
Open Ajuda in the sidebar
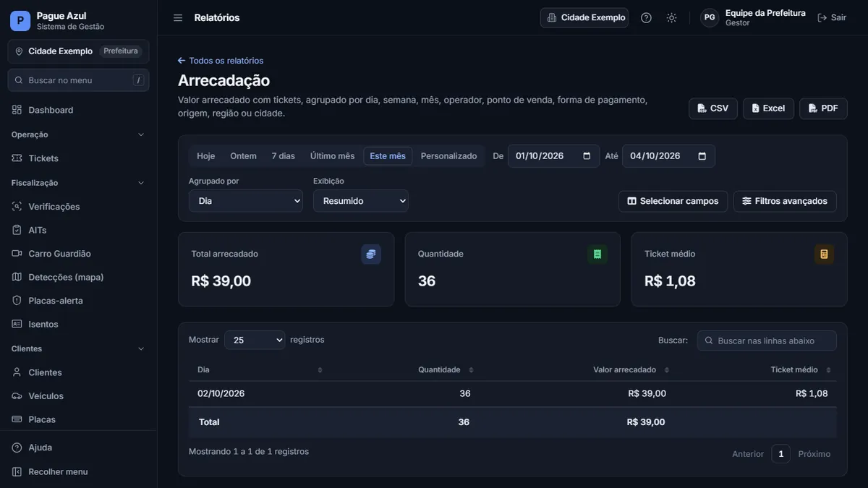tap(78, 448)
